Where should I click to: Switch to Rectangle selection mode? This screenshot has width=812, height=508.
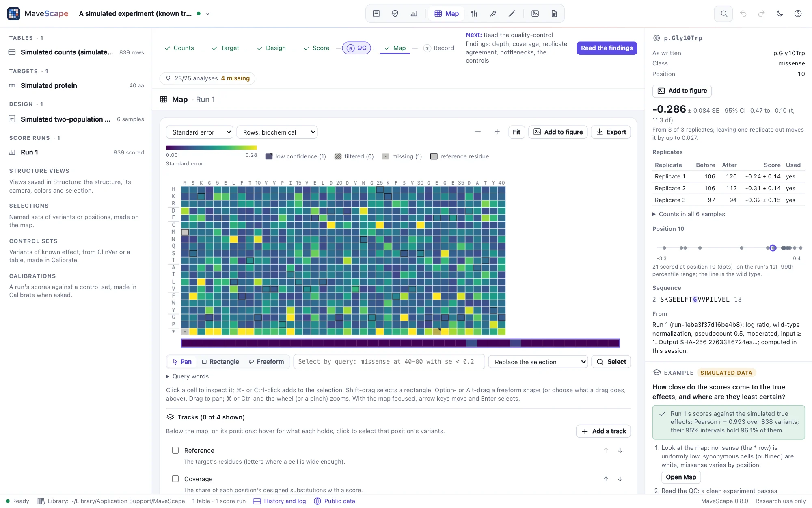[x=220, y=362]
